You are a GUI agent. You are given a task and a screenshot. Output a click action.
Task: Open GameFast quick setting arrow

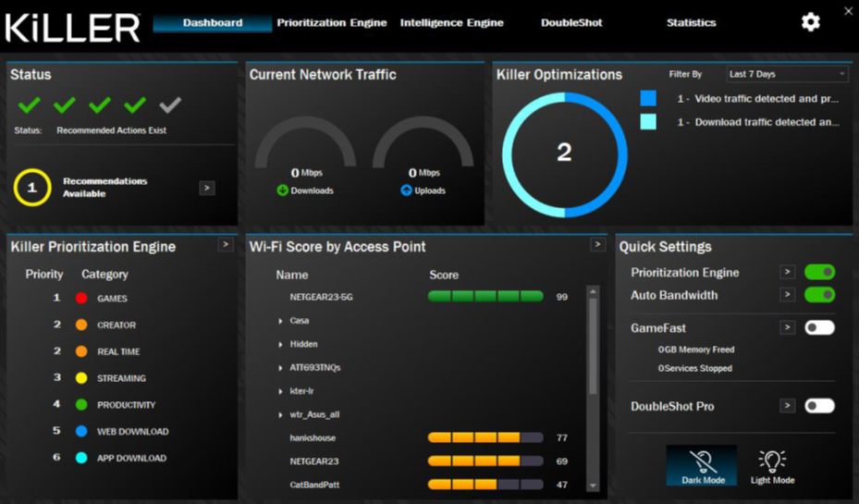point(787,327)
